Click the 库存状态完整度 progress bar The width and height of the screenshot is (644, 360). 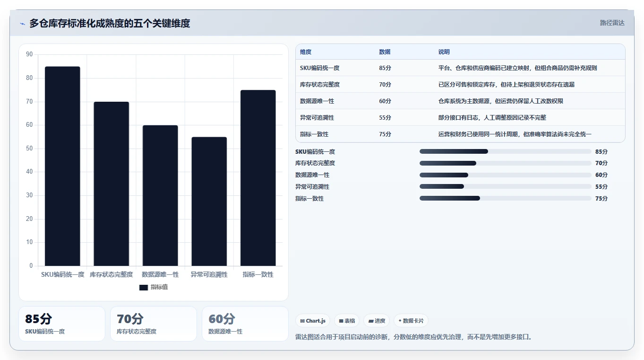point(506,163)
